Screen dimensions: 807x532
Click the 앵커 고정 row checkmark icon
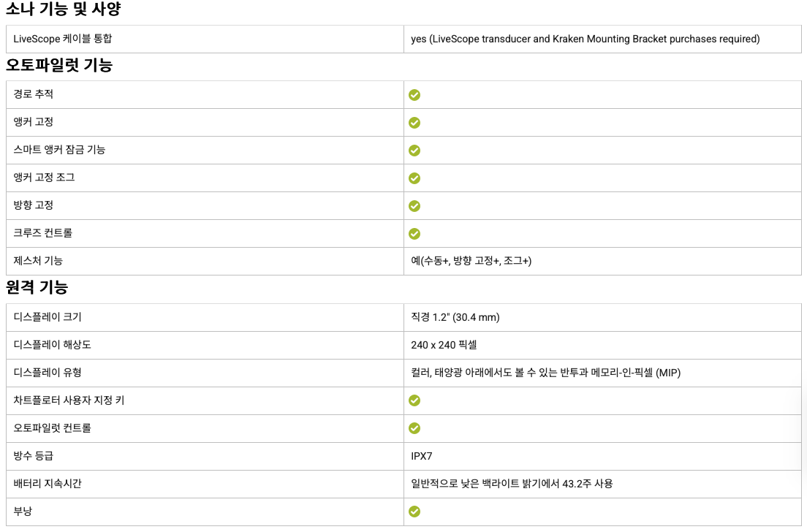[414, 123]
